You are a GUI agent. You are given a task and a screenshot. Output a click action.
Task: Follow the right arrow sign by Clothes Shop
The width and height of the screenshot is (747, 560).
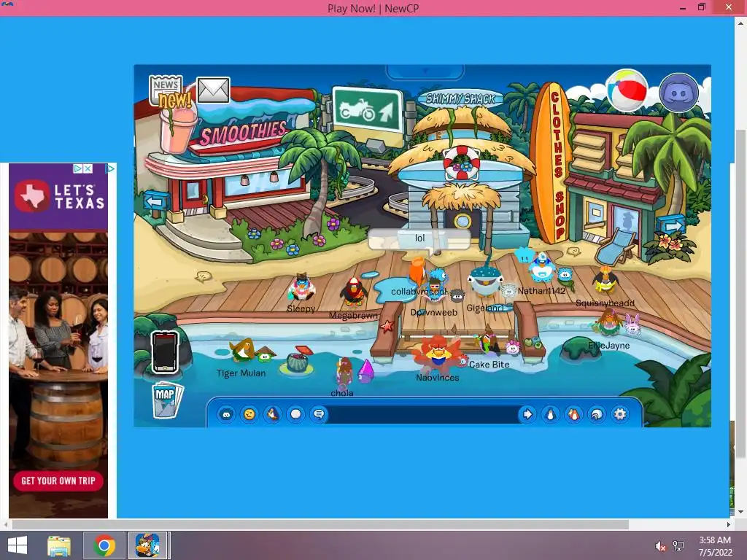(x=670, y=225)
